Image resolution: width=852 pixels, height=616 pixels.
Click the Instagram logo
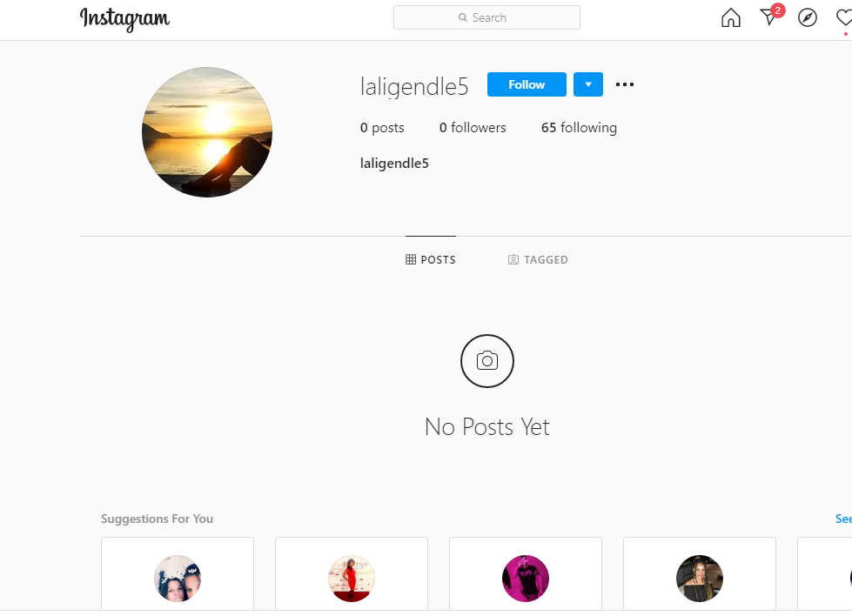124,18
